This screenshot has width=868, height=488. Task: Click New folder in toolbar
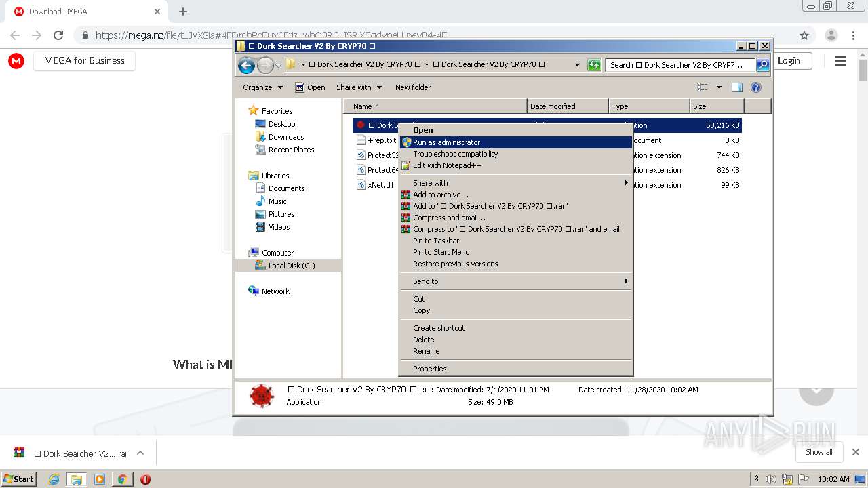tap(413, 87)
